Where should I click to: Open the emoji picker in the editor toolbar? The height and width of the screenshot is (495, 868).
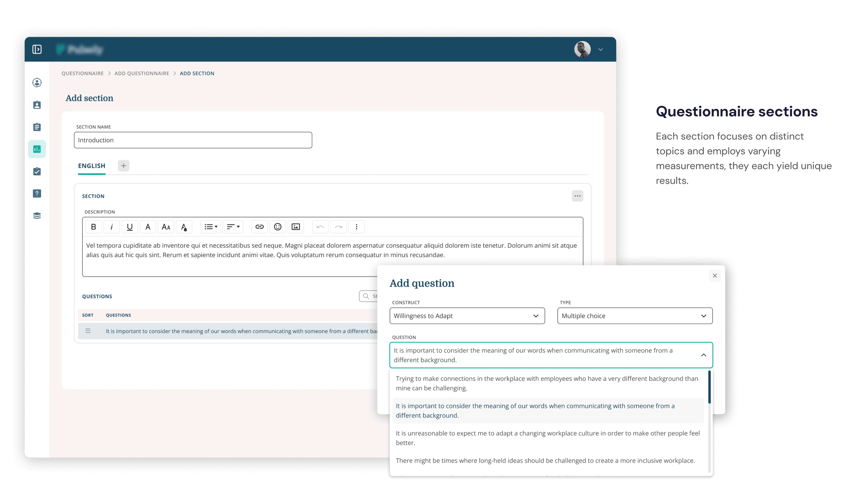coord(277,227)
